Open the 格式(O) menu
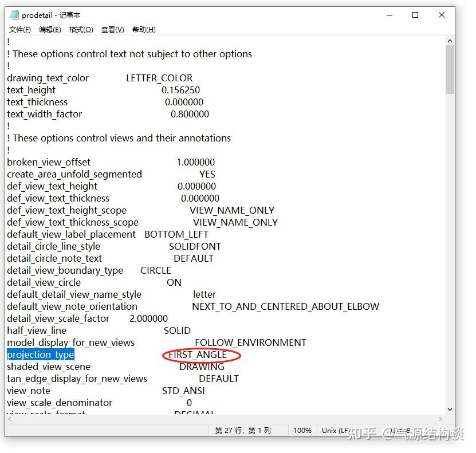The height and width of the screenshot is (453, 476). (x=81, y=30)
